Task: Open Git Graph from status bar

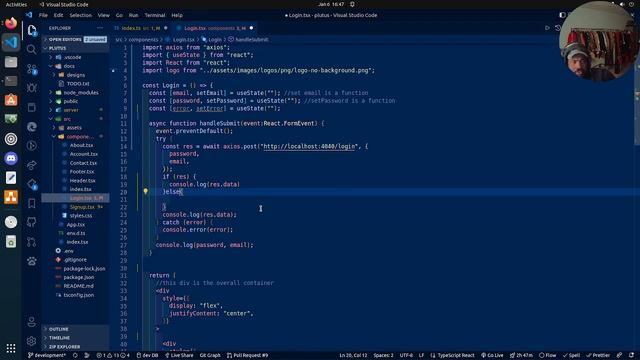Action: click(x=210, y=356)
